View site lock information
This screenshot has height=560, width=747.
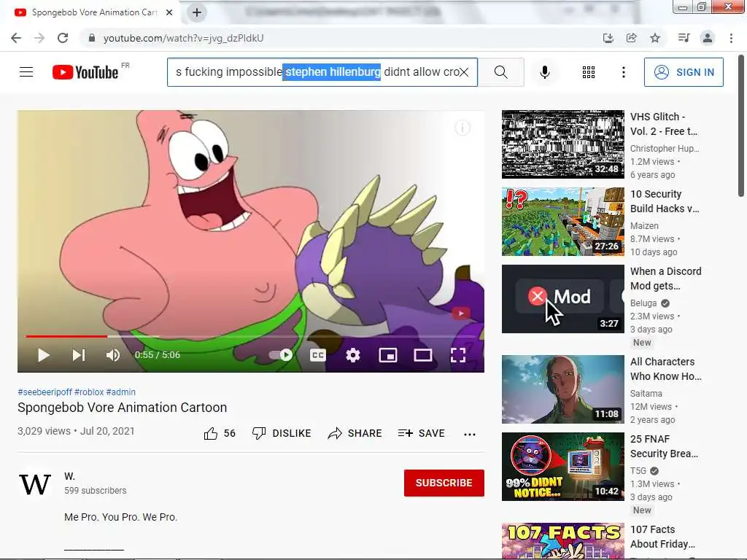tap(91, 38)
